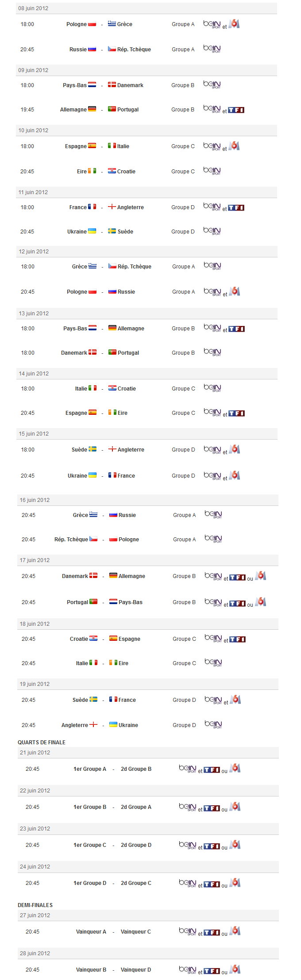Click the M6 logo on Pologne-Grèce 8 June match
This screenshot has width=301, height=980.
pyautogui.click(x=234, y=24)
